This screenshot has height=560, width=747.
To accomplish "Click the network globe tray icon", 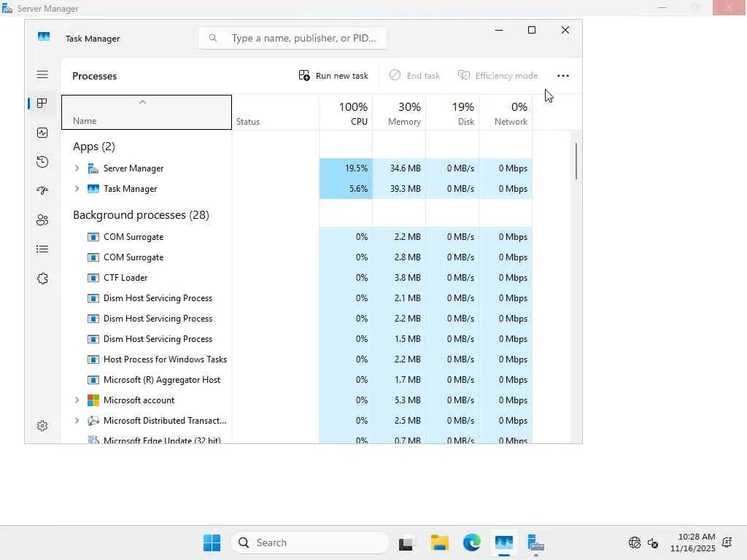I will (635, 542).
